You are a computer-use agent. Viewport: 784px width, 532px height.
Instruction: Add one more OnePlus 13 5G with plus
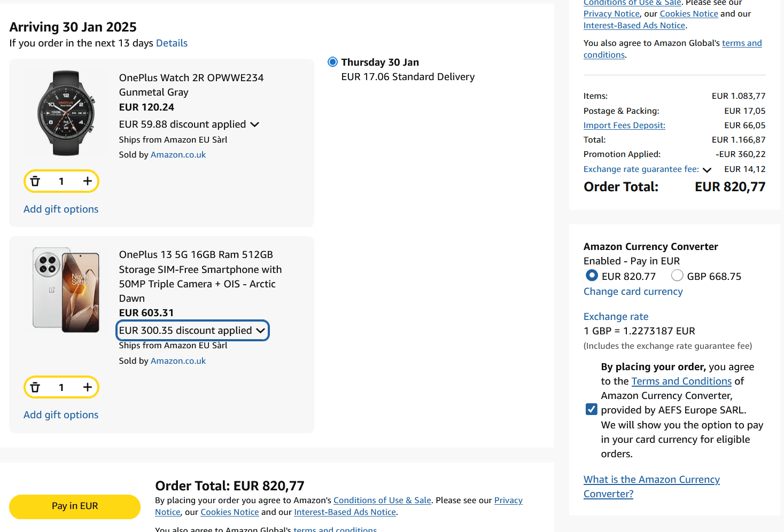(x=88, y=387)
